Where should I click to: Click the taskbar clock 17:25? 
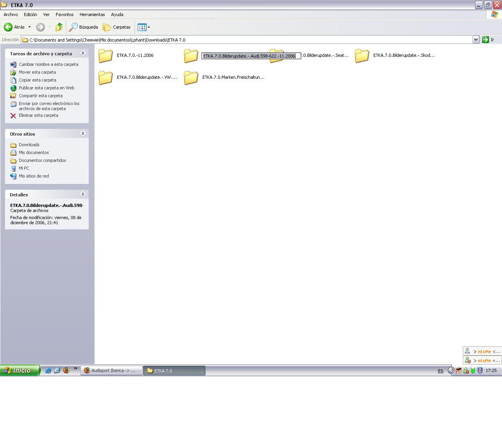pos(491,370)
